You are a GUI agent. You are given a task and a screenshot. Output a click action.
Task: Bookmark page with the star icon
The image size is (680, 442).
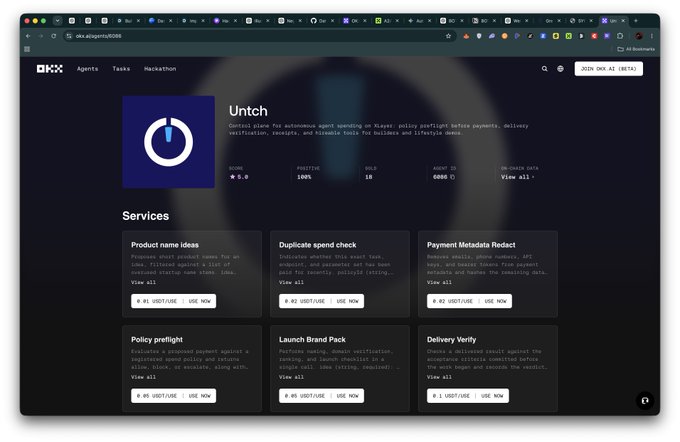448,36
